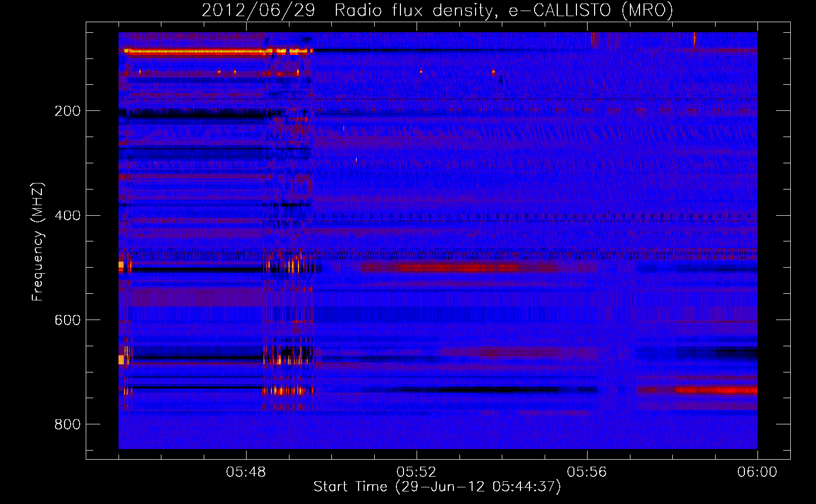Click the 'Frequency (MHZ)' axis label

38,242
